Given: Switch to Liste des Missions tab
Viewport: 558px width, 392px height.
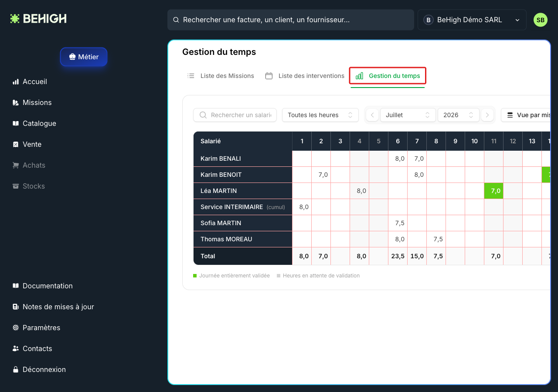Looking at the screenshot, I should [221, 76].
